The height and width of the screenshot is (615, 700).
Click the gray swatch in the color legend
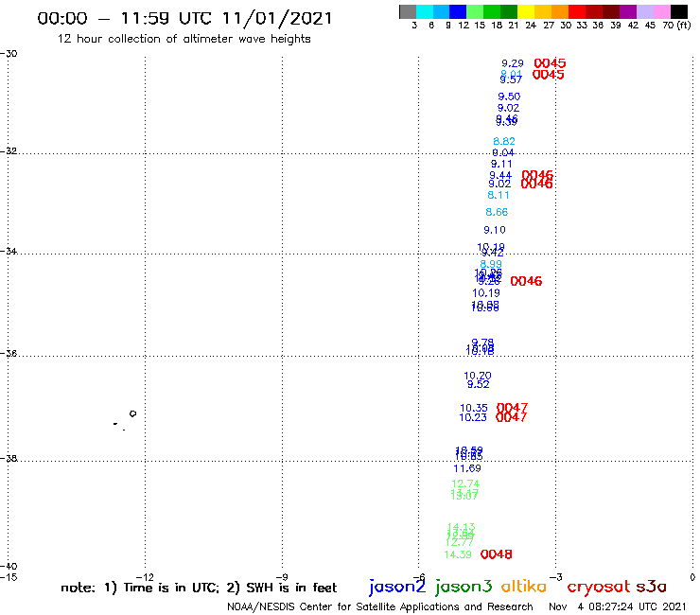(408, 11)
